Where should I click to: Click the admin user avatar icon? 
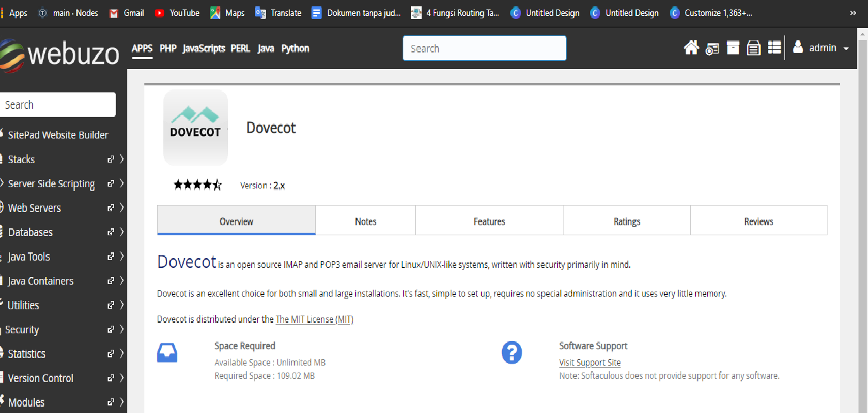tap(798, 47)
